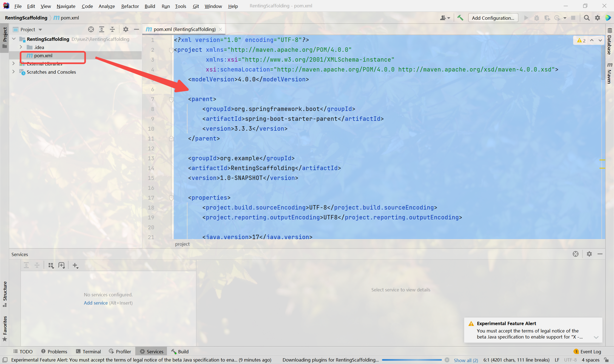Image resolution: width=614 pixels, height=364 pixels.
Task: Toggle the Structure tool window sidebar button
Action: pos(5,294)
